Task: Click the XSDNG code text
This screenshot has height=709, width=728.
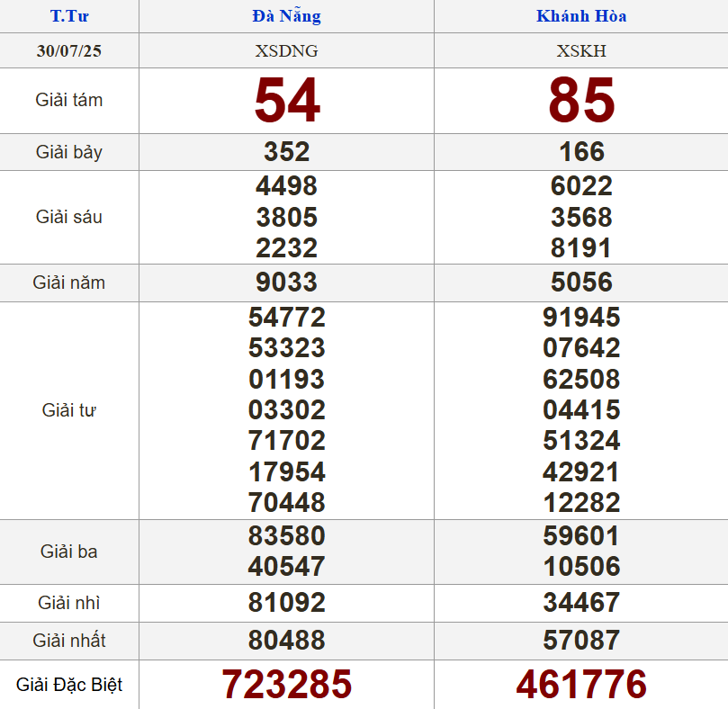Action: (286, 50)
